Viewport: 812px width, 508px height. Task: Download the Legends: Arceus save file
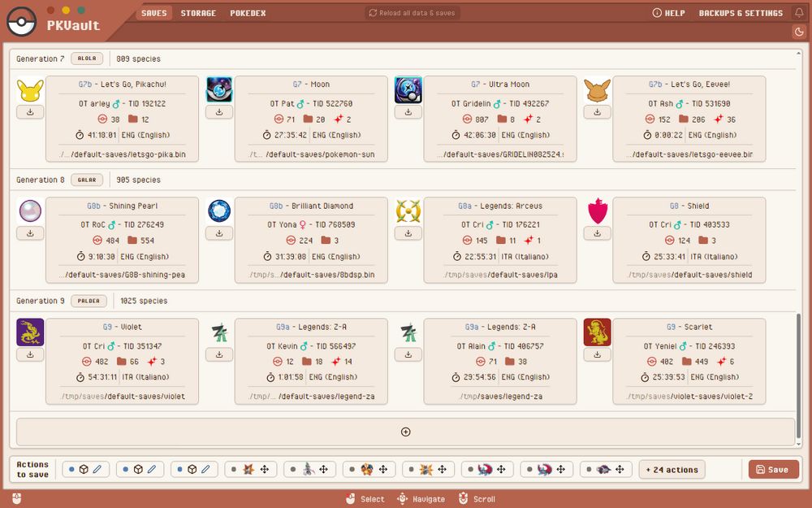[x=408, y=233]
